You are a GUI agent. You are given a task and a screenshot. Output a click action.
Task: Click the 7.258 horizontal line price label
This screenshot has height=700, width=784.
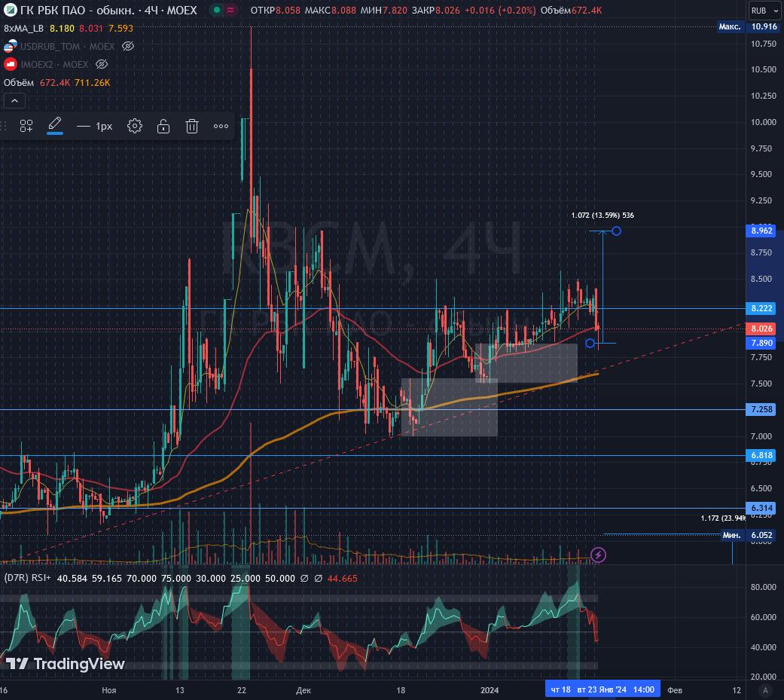761,409
